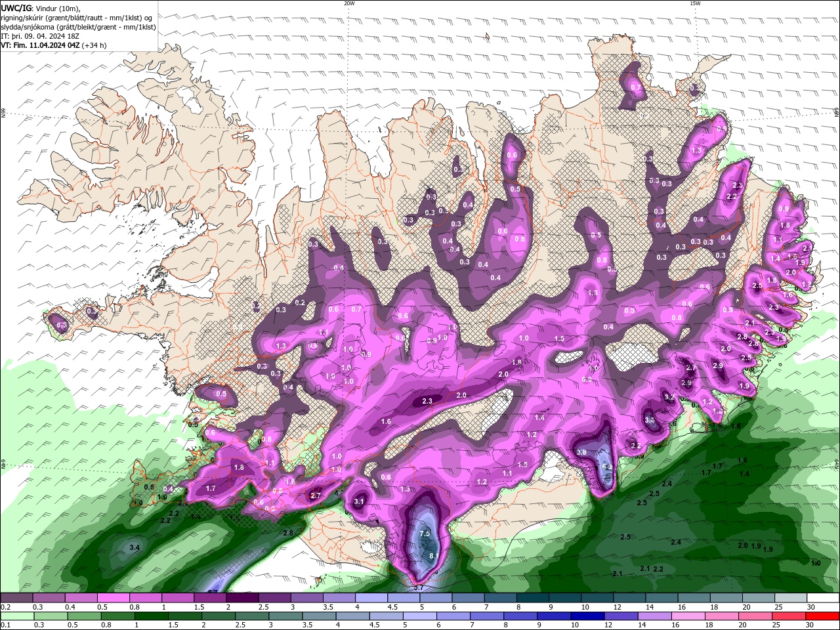Click the '3.2' snowfall value on the map
This screenshot has height=630, width=840.
tap(669, 397)
